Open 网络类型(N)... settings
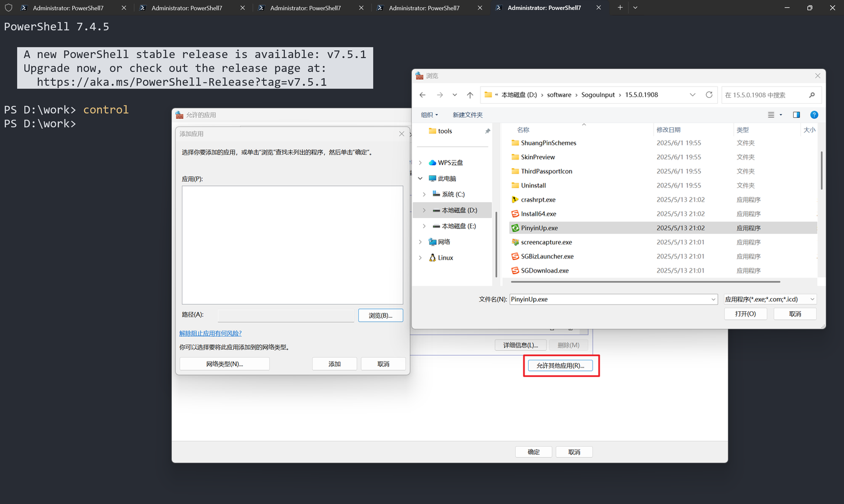This screenshot has height=504, width=844. point(224,364)
